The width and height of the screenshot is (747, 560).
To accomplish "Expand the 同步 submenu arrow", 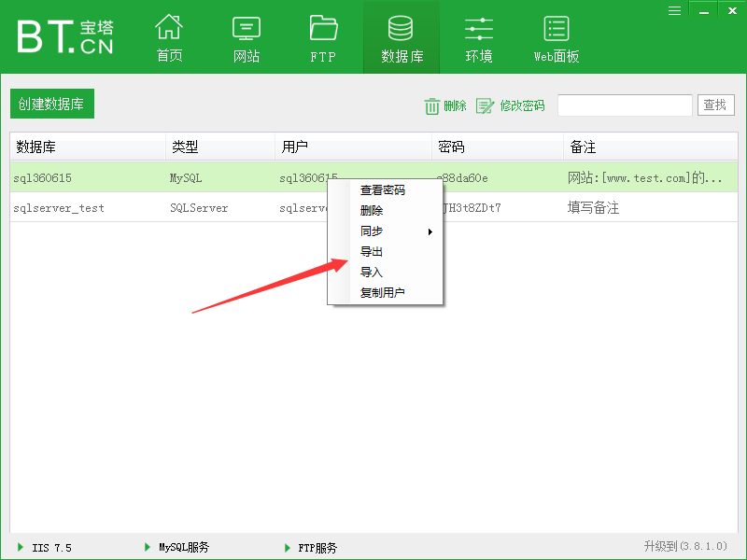I will tap(430, 231).
